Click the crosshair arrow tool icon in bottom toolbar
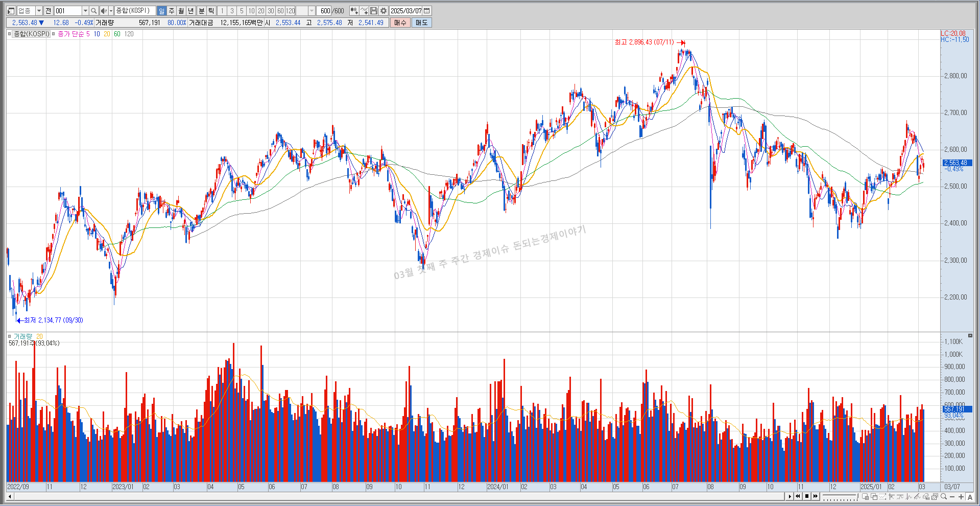 [892, 497]
